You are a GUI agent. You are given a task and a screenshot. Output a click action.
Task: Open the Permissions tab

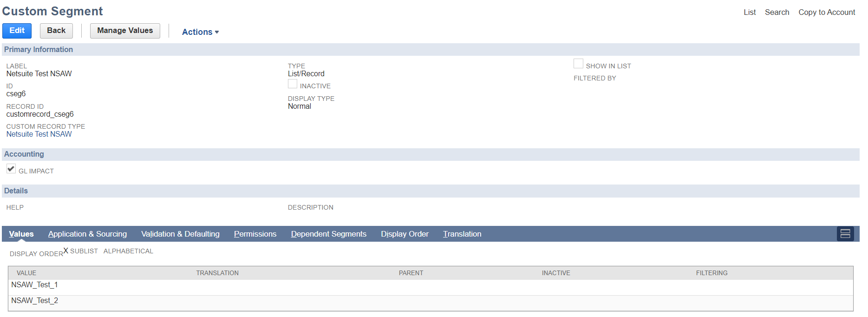tap(255, 234)
